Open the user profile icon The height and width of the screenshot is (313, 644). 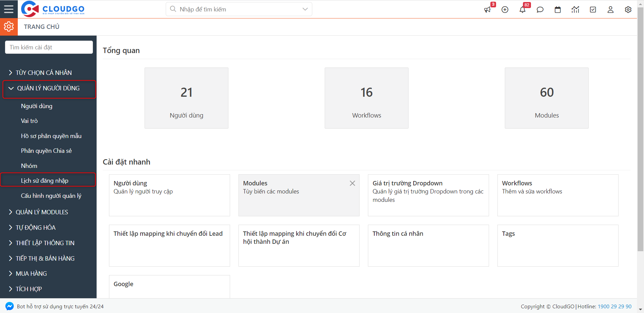pos(610,10)
